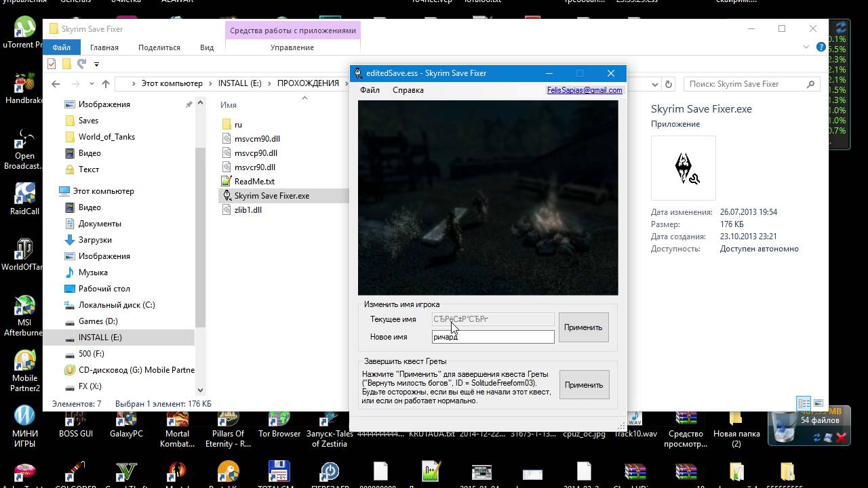
Task: Open the Handbrake desktop shortcut
Action: (x=24, y=87)
